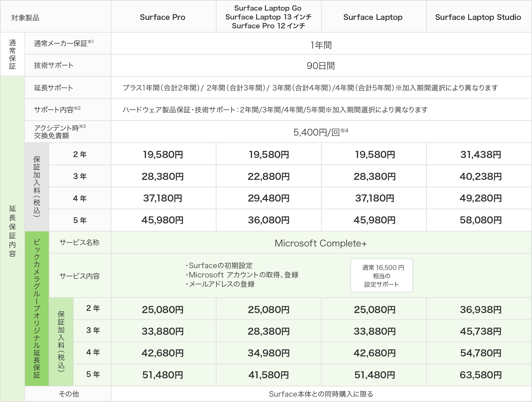Select the 36,938円 price
Screen dimensions: 532x402
481,310
